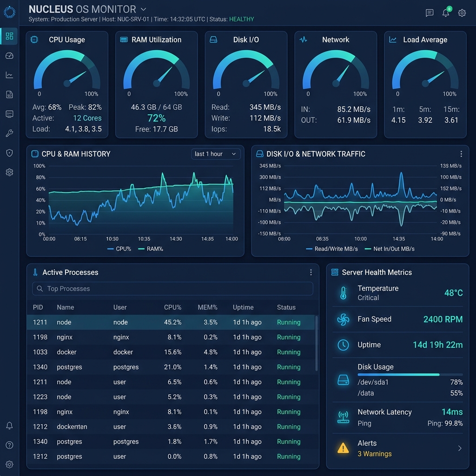Open the shield security sidebar icon

(9, 152)
